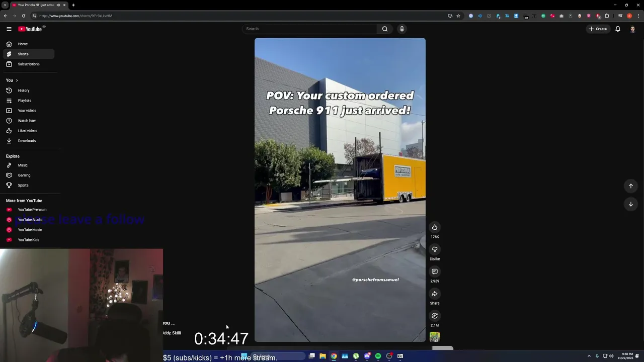Click Chrome icon in taskbar
Viewport: 644px width, 362px height.
click(334, 356)
